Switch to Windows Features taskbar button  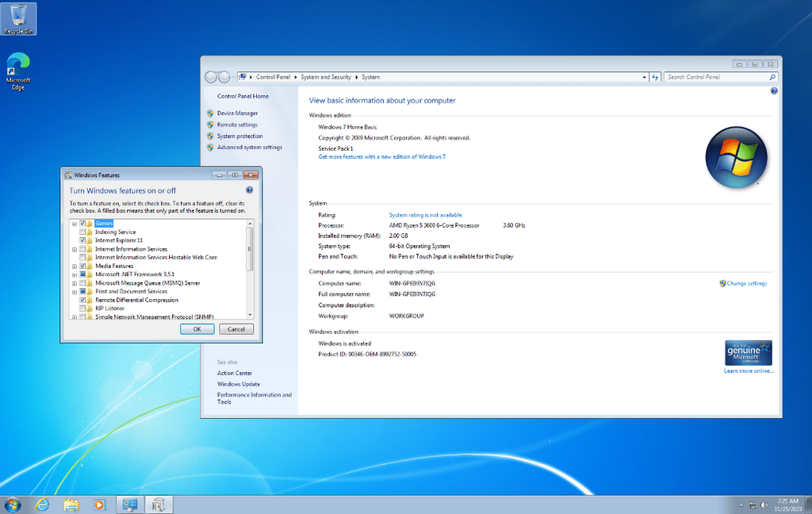click(159, 504)
